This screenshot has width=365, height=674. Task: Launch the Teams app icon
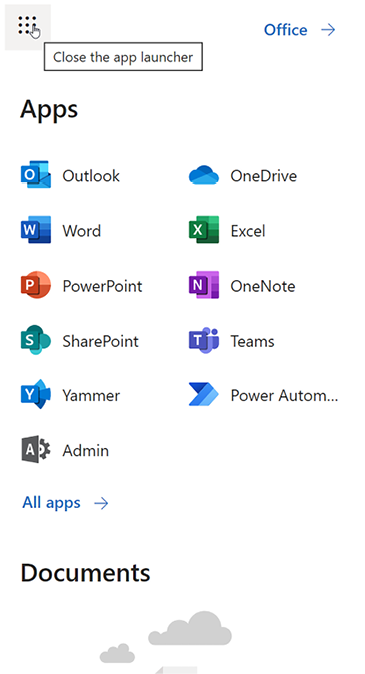pyautogui.click(x=204, y=340)
